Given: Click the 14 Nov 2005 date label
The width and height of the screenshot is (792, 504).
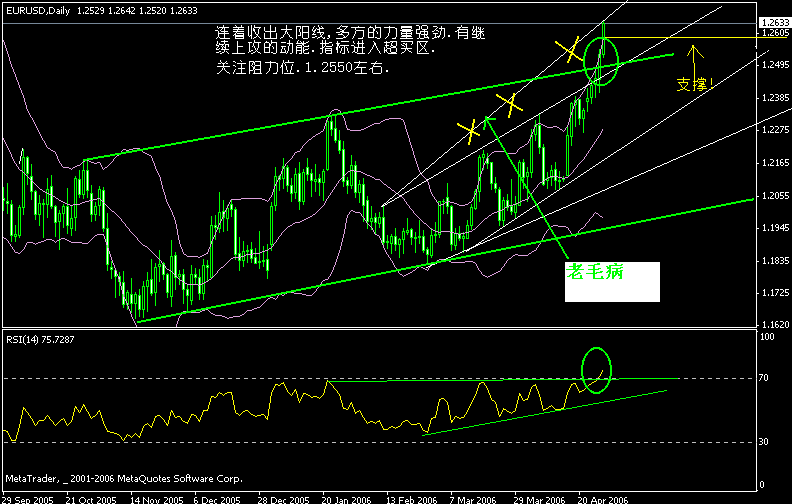Looking at the screenshot, I should 157,500.
